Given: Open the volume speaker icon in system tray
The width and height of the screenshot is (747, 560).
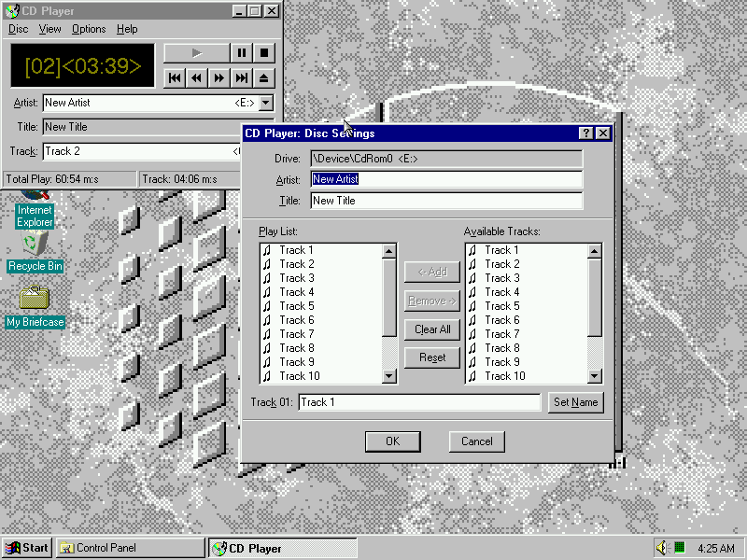Looking at the screenshot, I should click(x=663, y=548).
